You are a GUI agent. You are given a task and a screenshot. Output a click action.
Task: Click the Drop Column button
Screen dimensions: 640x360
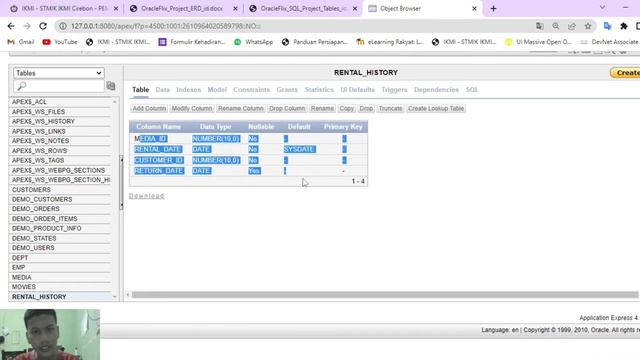(x=287, y=109)
